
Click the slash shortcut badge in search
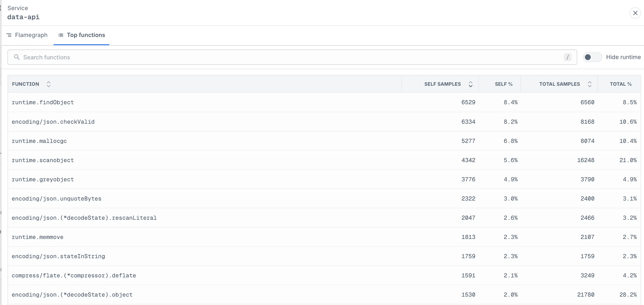567,57
